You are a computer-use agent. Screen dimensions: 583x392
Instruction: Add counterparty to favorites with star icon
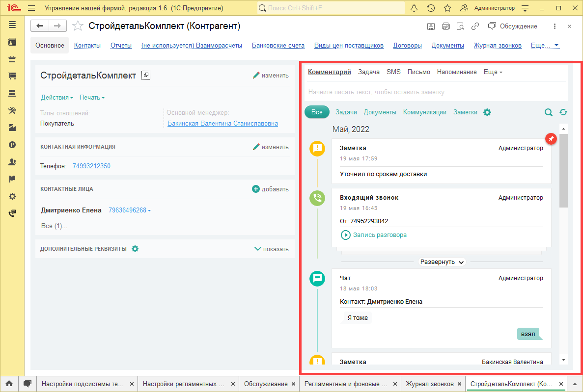78,26
